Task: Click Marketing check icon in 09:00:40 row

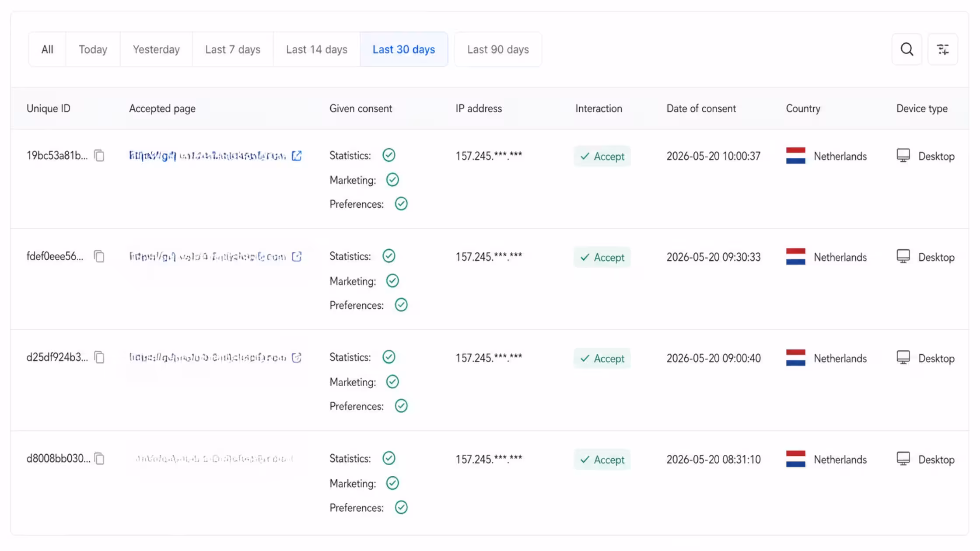Action: tap(392, 382)
